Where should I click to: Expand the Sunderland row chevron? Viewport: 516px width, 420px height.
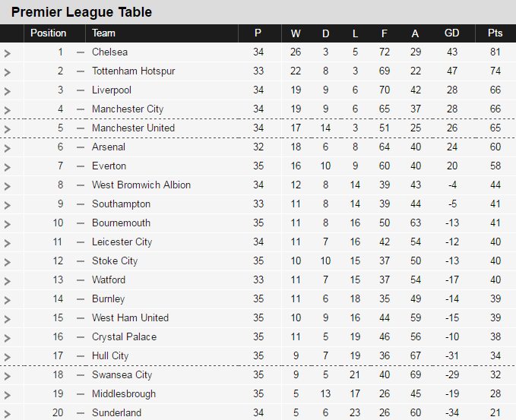[8, 414]
